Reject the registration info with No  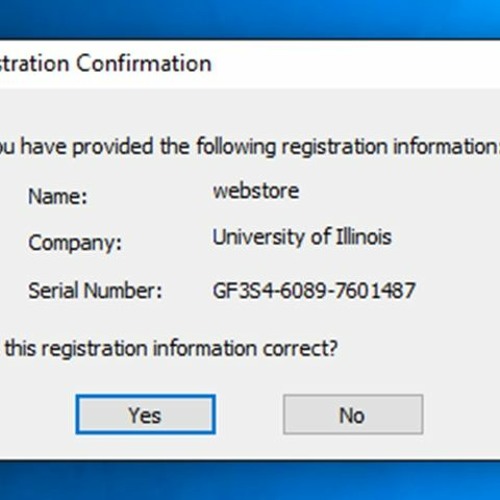click(353, 415)
